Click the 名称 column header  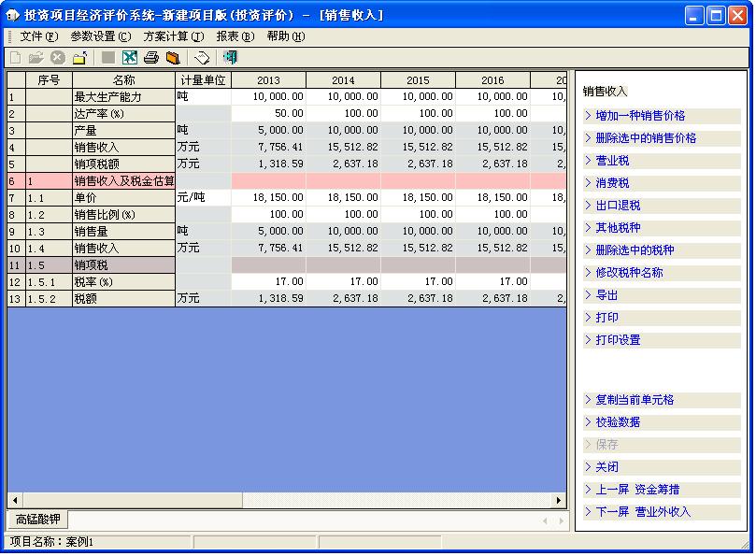click(124, 80)
